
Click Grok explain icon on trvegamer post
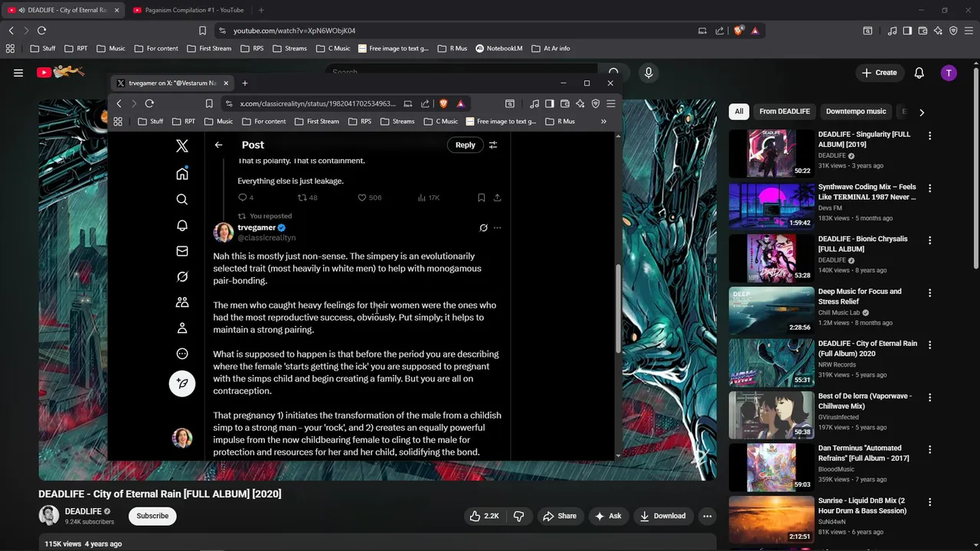pyautogui.click(x=483, y=228)
